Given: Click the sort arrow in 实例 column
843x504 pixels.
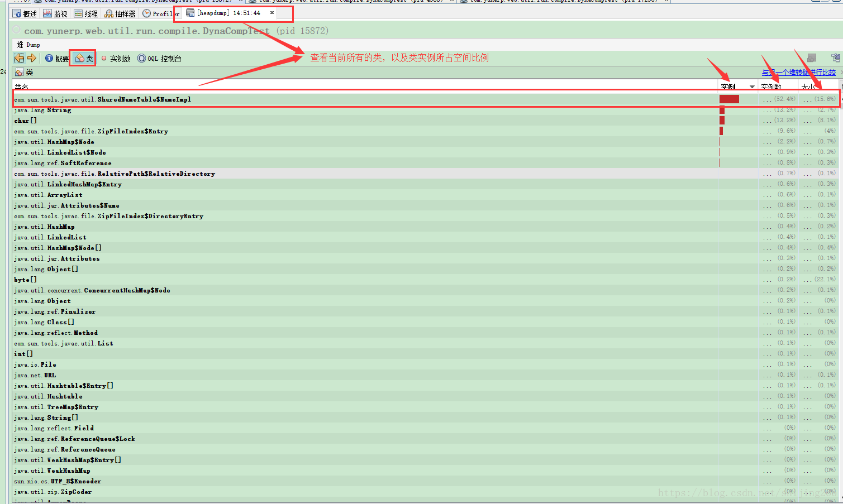Looking at the screenshot, I should pyautogui.click(x=752, y=87).
